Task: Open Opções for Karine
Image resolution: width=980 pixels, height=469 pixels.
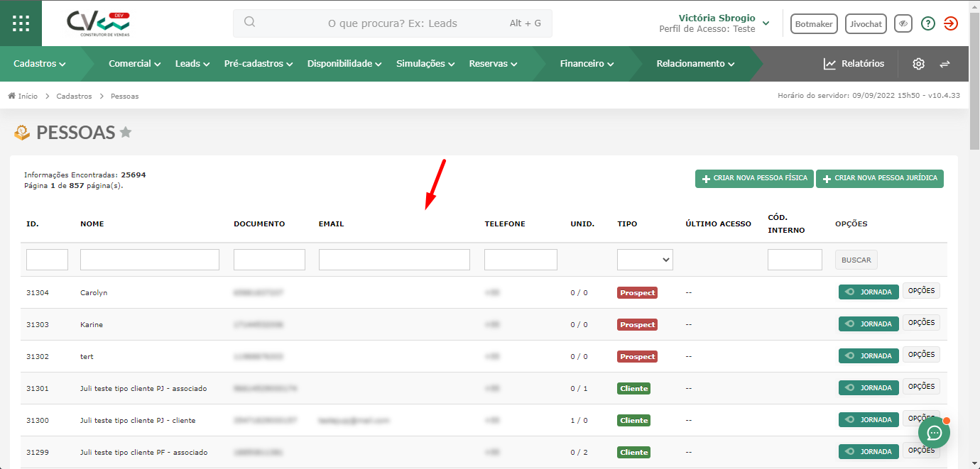Action: (x=921, y=323)
